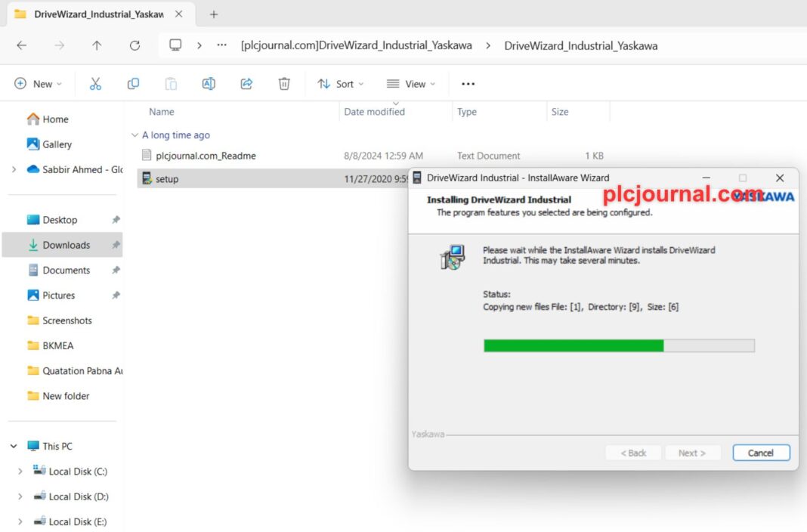Image resolution: width=807 pixels, height=532 pixels.
Task: Click the Cut scissors icon in toolbar
Action: pos(95,84)
